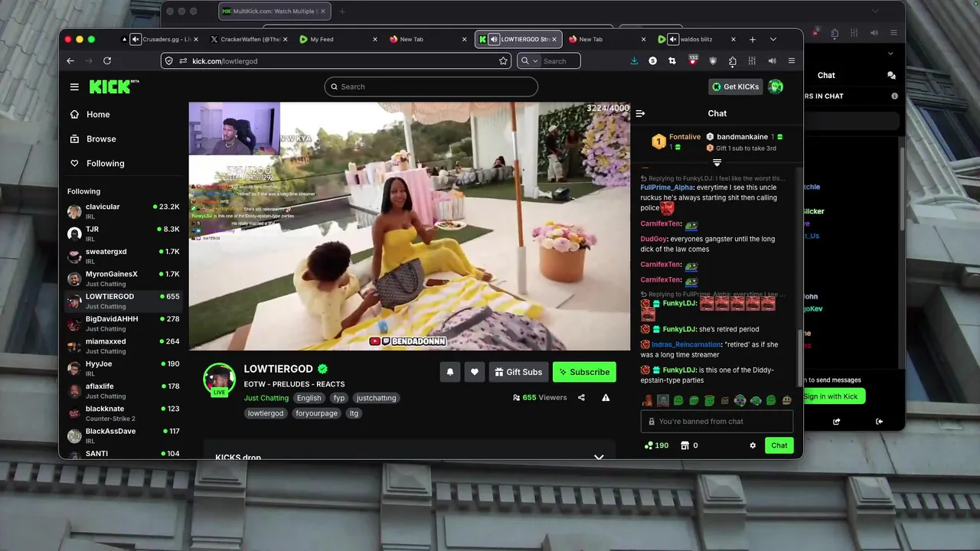
Task: Open the BigDavidAHHH channel in Following list
Action: [122, 324]
